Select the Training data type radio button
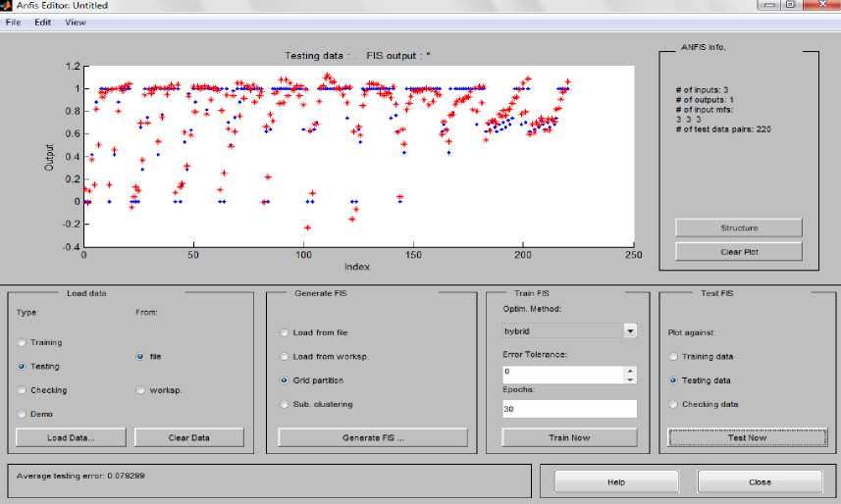 [21, 343]
